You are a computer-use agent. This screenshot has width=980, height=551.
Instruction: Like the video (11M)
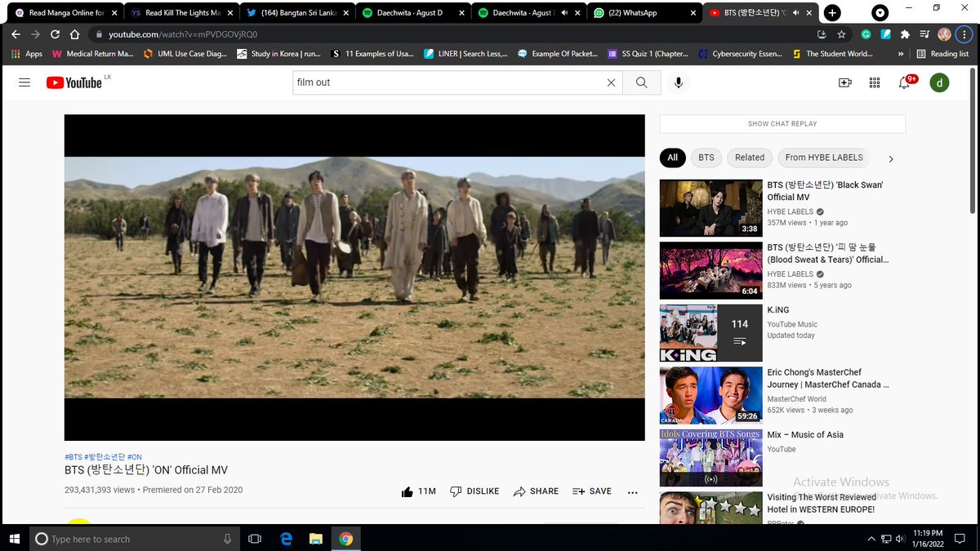pos(418,491)
